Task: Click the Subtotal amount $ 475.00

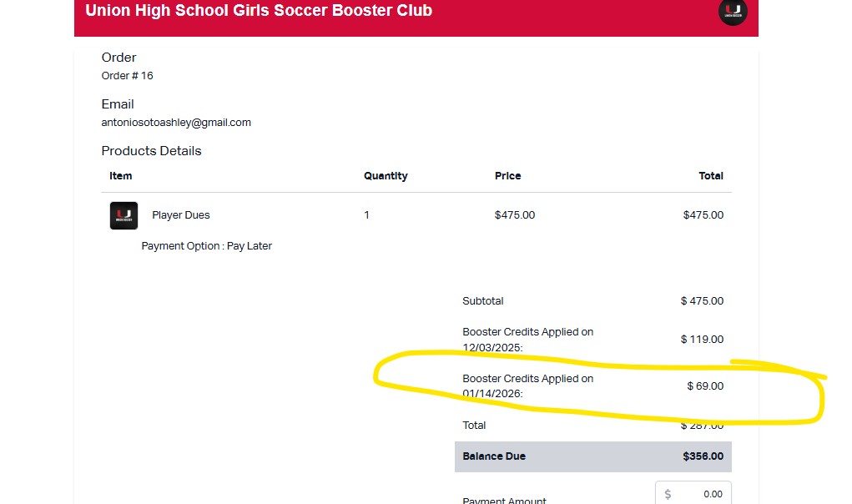Action: 702,301
